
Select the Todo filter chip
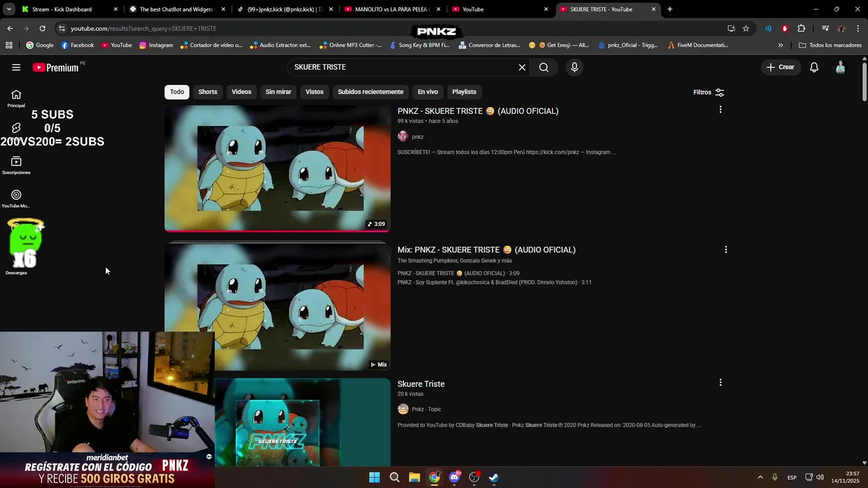tap(177, 91)
